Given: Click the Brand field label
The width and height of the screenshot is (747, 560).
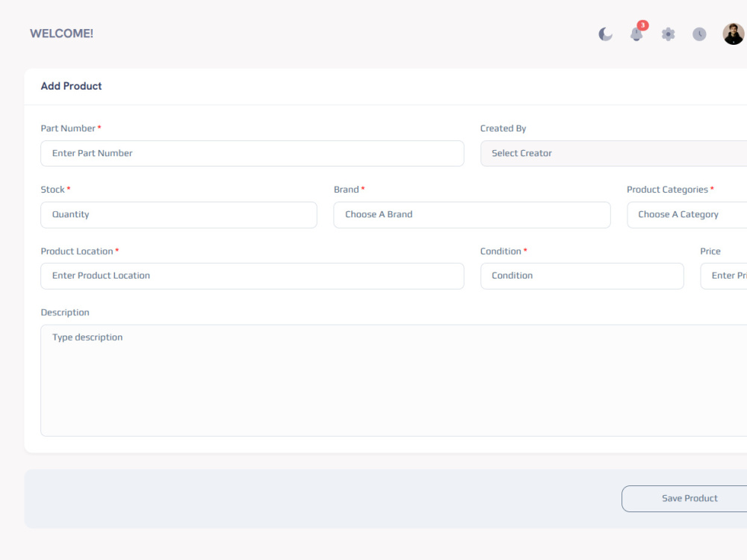Looking at the screenshot, I should 347,190.
